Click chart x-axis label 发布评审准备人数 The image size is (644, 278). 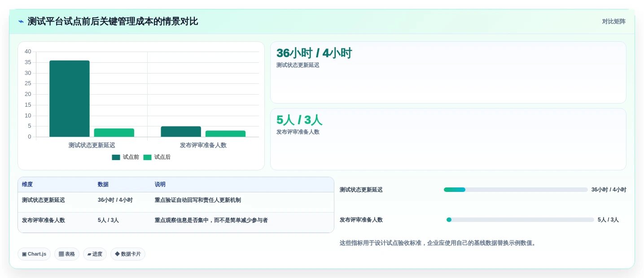tap(203, 145)
